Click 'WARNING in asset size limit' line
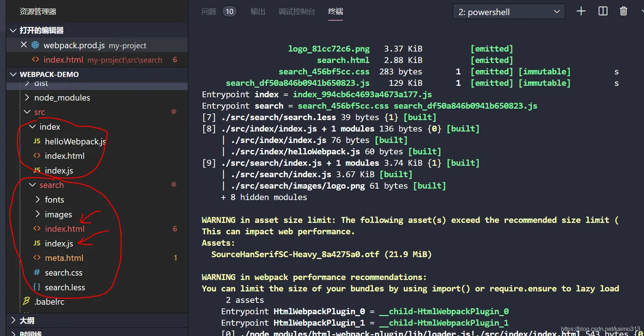644x336 pixels. [410, 220]
